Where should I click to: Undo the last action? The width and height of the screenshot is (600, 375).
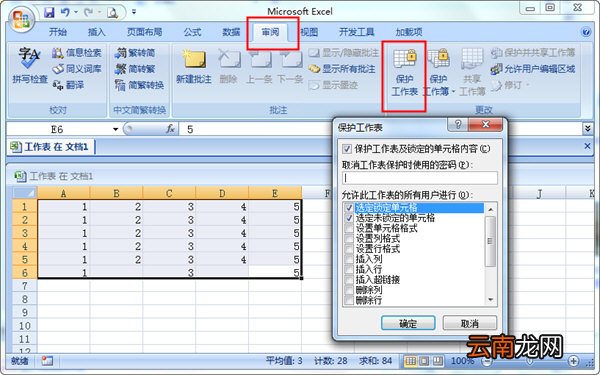(65, 13)
